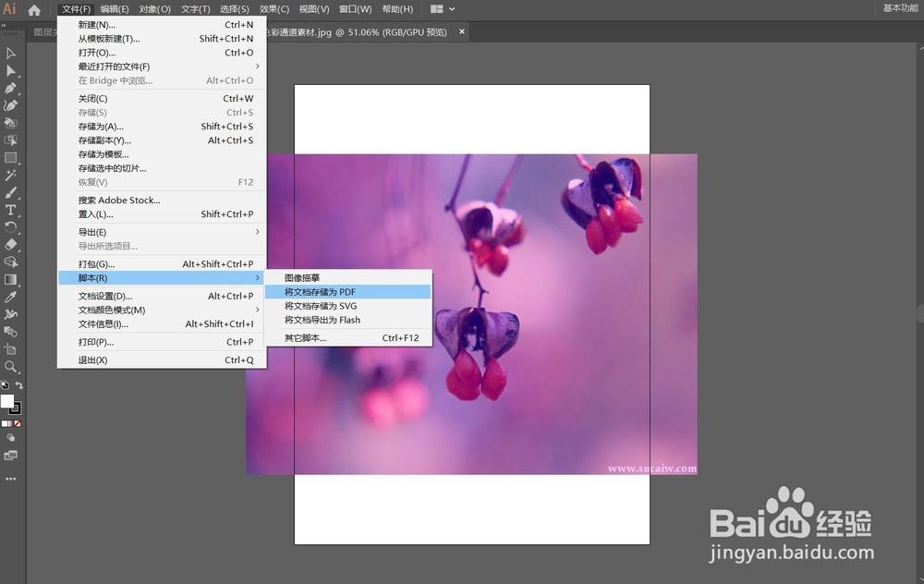Select the Artboard tool

(x=10, y=349)
